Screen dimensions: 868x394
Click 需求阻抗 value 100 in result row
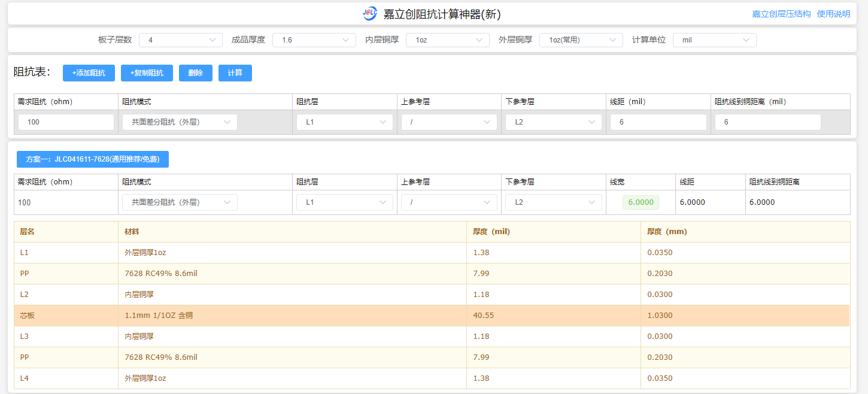tap(25, 202)
